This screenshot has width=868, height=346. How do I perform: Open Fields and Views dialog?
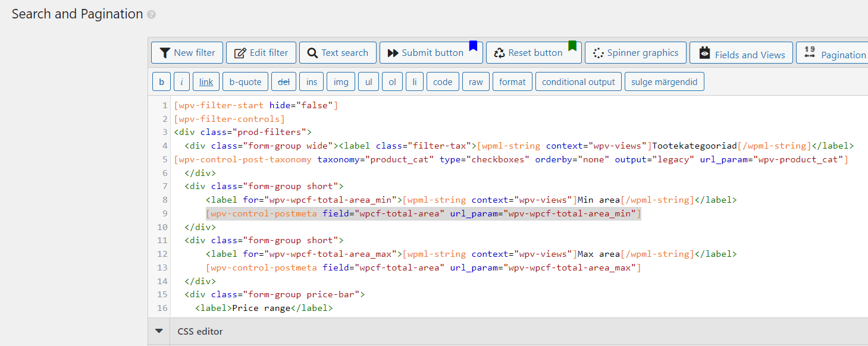click(741, 52)
